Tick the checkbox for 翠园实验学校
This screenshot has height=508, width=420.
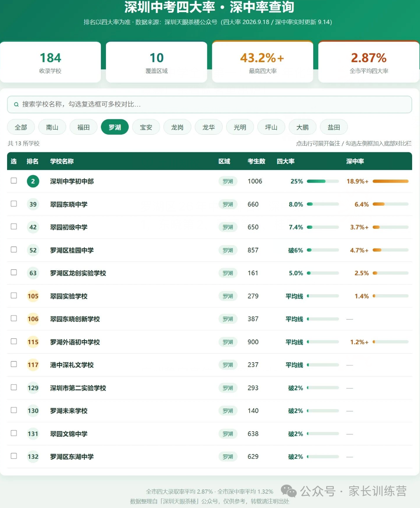(14, 295)
